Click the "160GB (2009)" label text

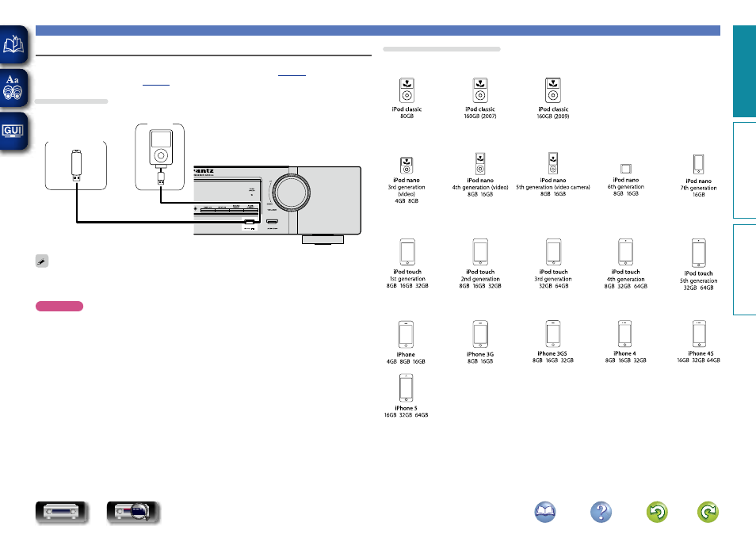(553, 116)
